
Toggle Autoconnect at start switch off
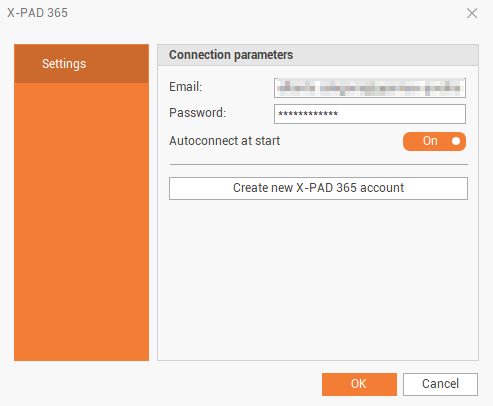pyautogui.click(x=434, y=141)
